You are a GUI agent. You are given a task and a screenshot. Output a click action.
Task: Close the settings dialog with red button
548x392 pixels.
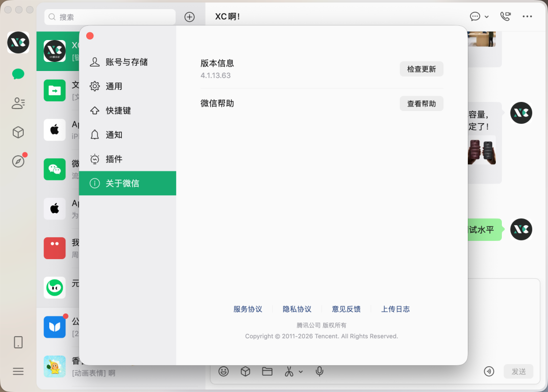point(90,35)
